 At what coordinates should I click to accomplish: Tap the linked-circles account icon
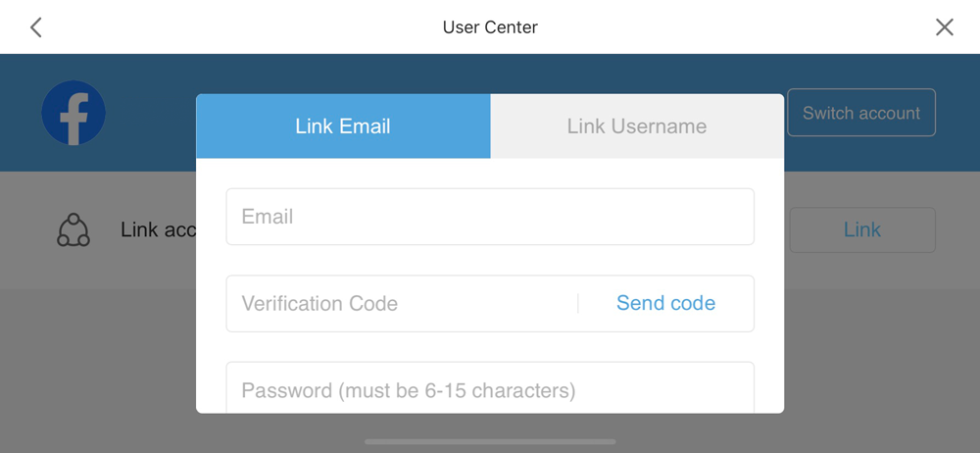pos(73,230)
